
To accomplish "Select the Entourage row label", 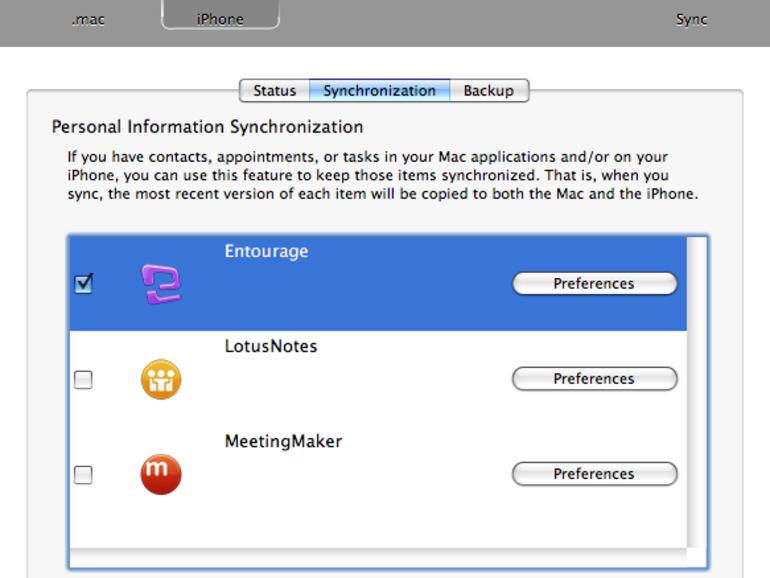I will (x=267, y=251).
